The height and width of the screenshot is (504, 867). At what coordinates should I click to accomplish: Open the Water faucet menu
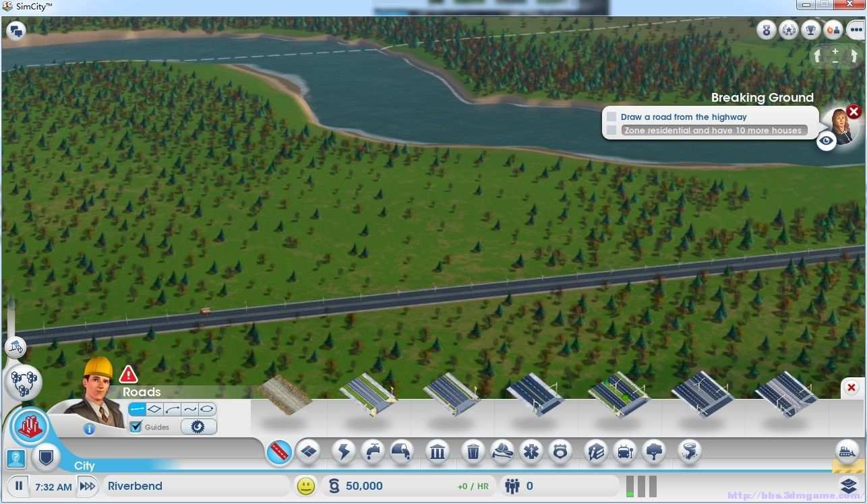point(373,451)
